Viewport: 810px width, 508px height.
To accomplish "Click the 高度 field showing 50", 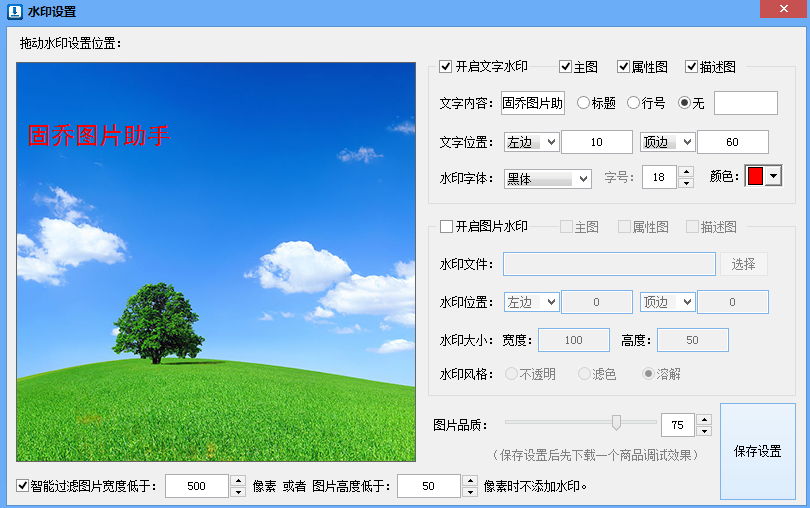I will point(693,340).
